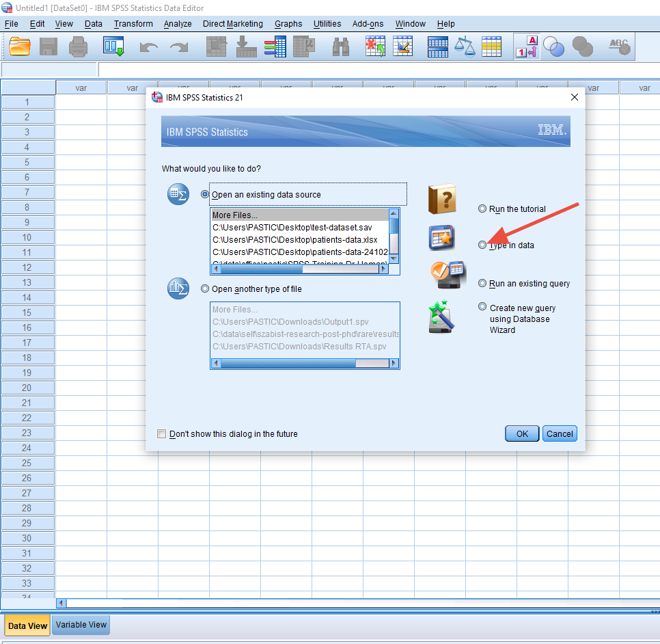Select Create new query using Database Wizard
This screenshot has height=644, width=660.
pyautogui.click(x=482, y=307)
